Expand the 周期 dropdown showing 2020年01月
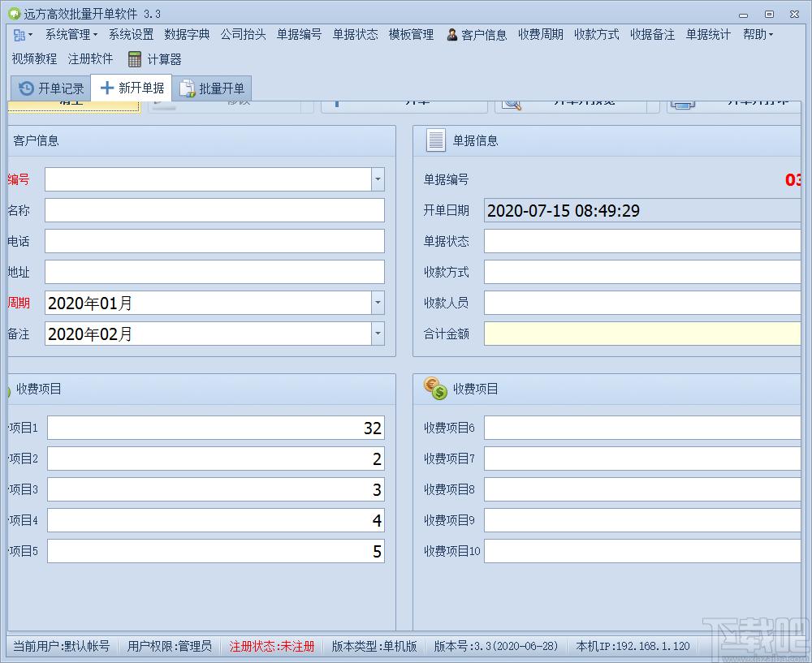Screen dimensions: 812x663 378,303
